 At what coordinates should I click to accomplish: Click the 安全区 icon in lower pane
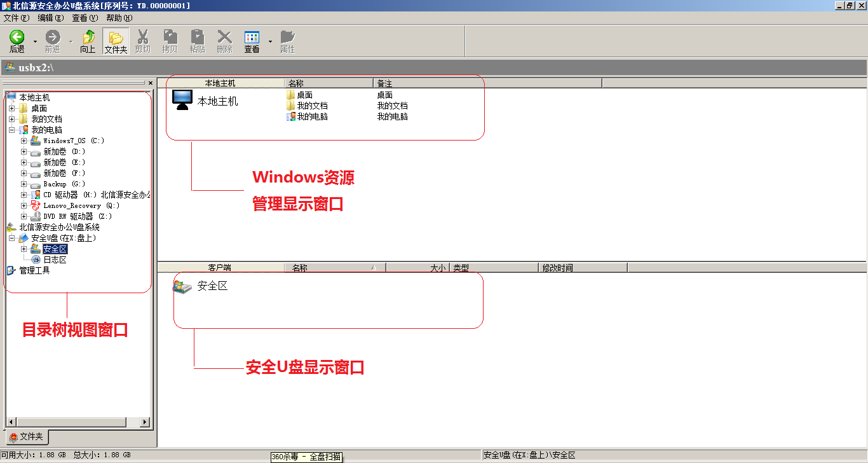click(182, 286)
